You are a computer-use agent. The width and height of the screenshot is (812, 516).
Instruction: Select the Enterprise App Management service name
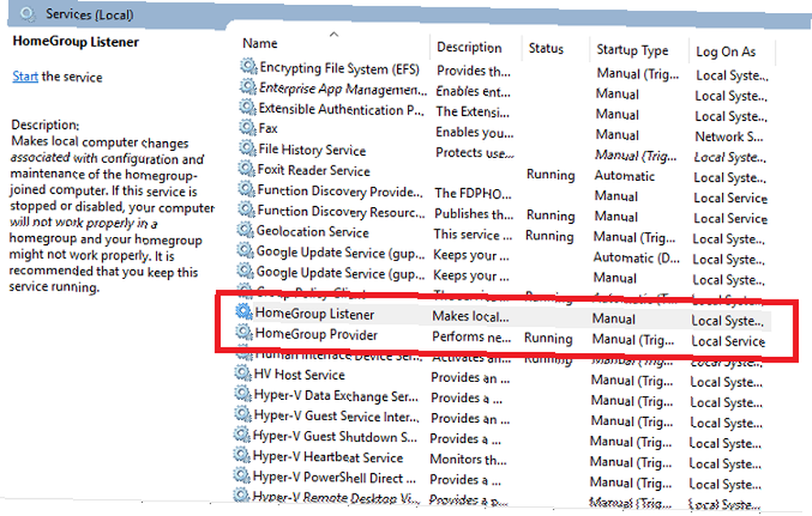click(343, 89)
